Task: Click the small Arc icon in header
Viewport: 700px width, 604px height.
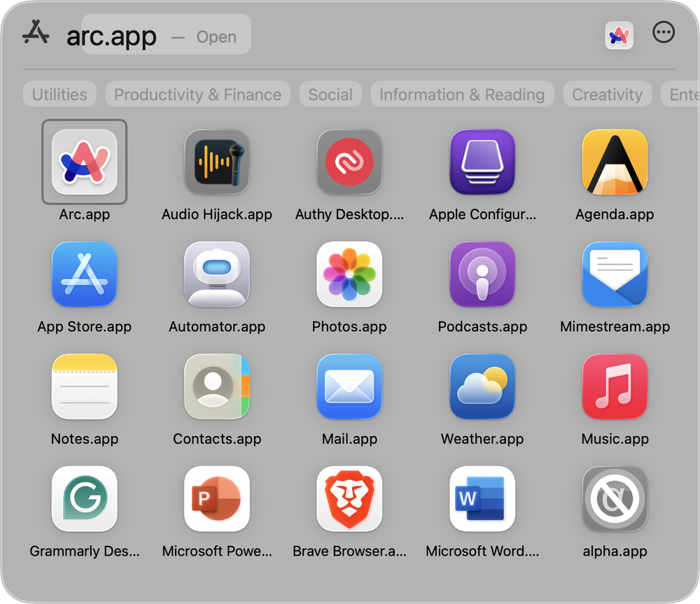Action: click(619, 35)
